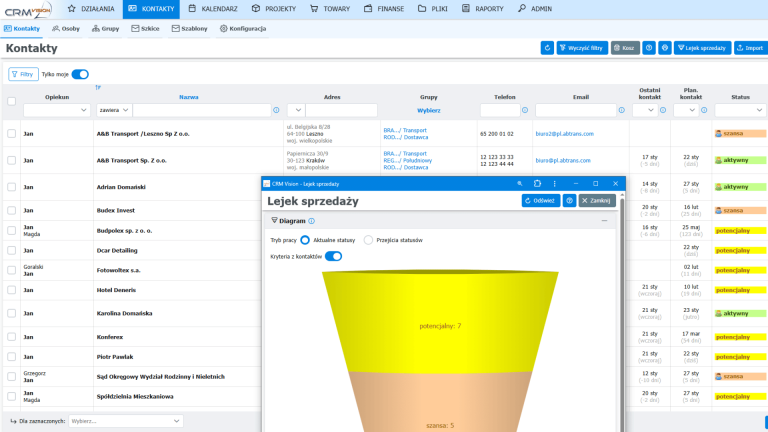
Task: Select the Przejścia statusów radio option
Action: [x=369, y=240]
